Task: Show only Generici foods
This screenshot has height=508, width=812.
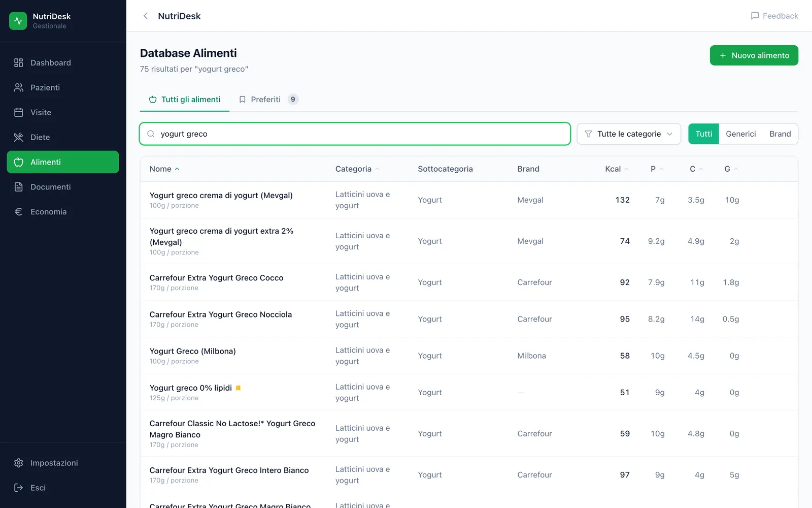Action: pyautogui.click(x=740, y=134)
